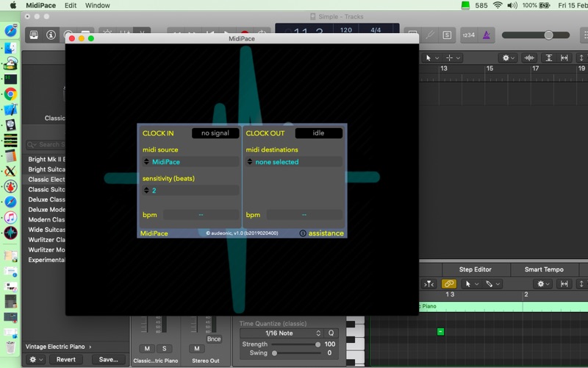
Task: Open the 1/16 Note quantize dropdown
Action: point(282,333)
